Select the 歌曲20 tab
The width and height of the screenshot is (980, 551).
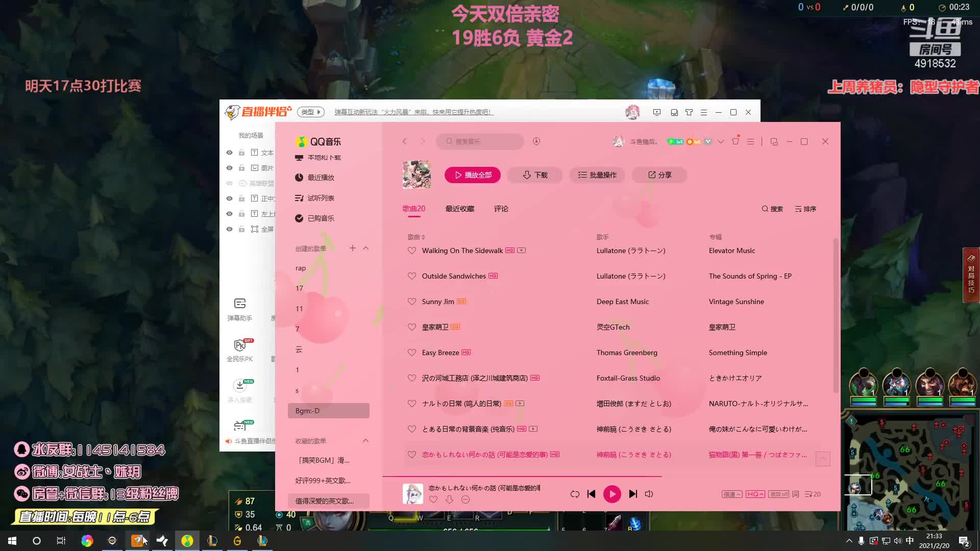(414, 209)
